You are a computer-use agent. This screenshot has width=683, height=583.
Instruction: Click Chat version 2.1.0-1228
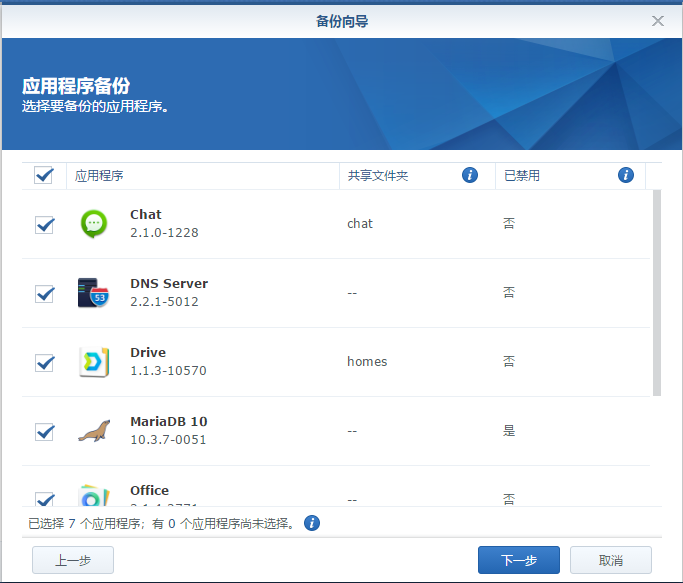pyautogui.click(x=164, y=233)
